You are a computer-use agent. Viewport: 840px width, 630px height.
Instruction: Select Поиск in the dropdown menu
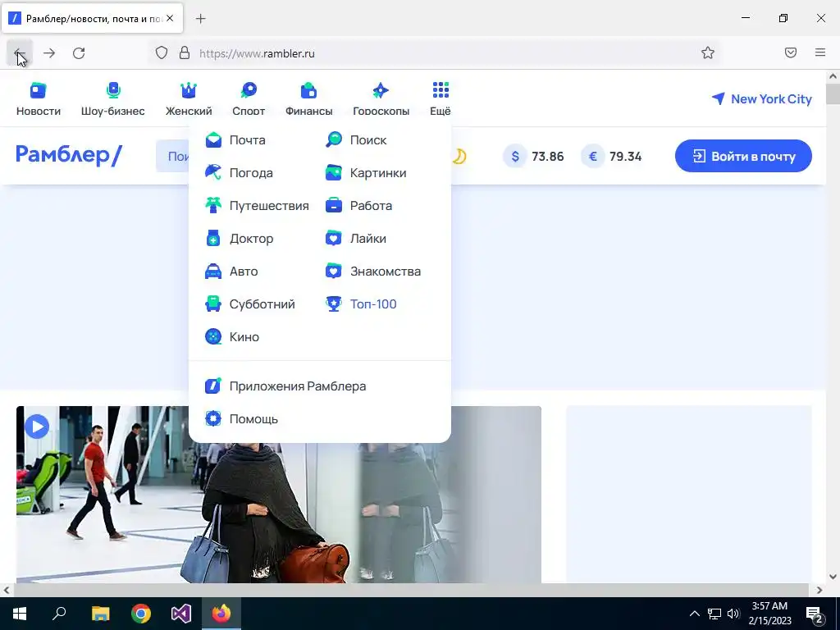tap(356, 139)
